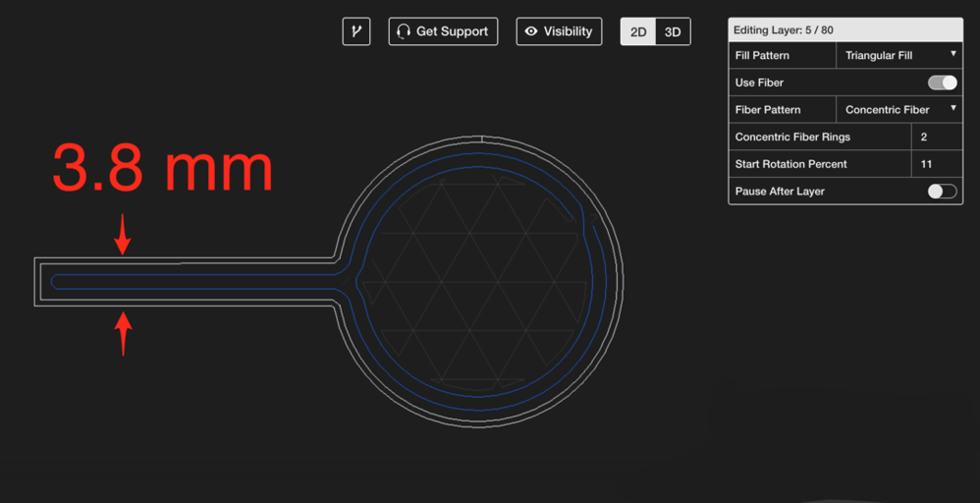Image resolution: width=980 pixels, height=503 pixels.
Task: Click the Start Rotation Percent label
Action: tap(790, 164)
